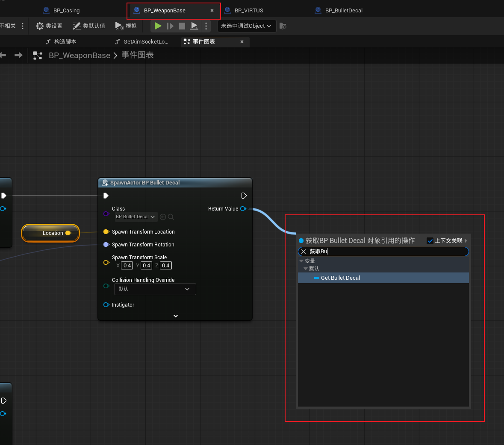
Task: Select Get Bullet Decal from the list
Action: 383,278
